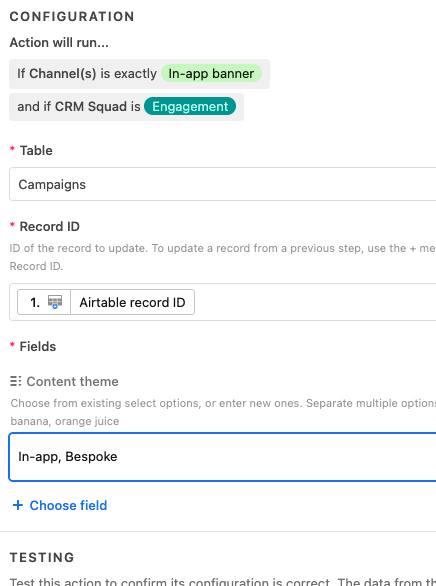The height and width of the screenshot is (586, 436).
Task: Click the CONFIGURATION section heading
Action: pos(72,16)
